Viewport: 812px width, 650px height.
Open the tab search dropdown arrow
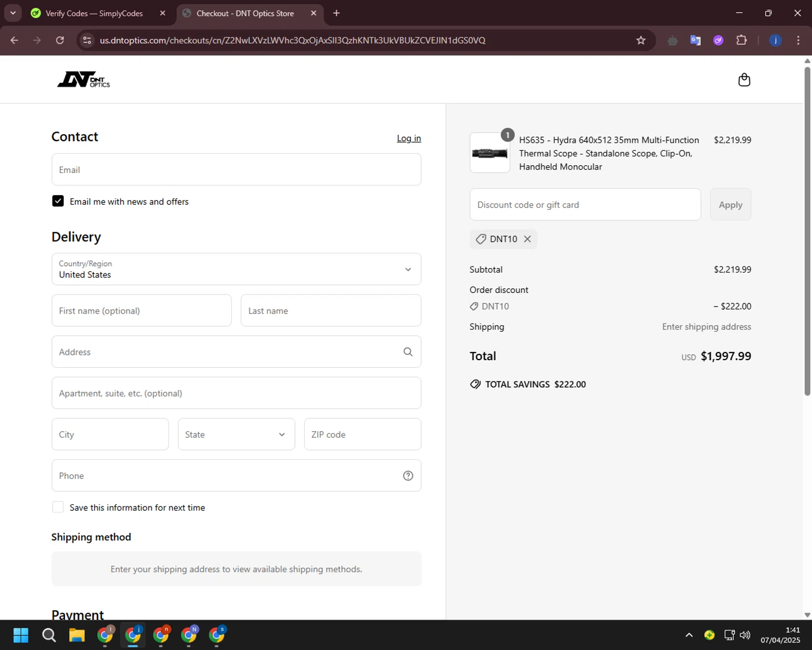(x=13, y=13)
